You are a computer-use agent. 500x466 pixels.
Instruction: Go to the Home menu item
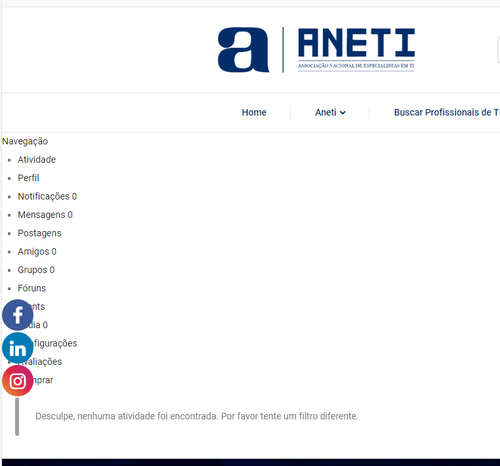[254, 113]
